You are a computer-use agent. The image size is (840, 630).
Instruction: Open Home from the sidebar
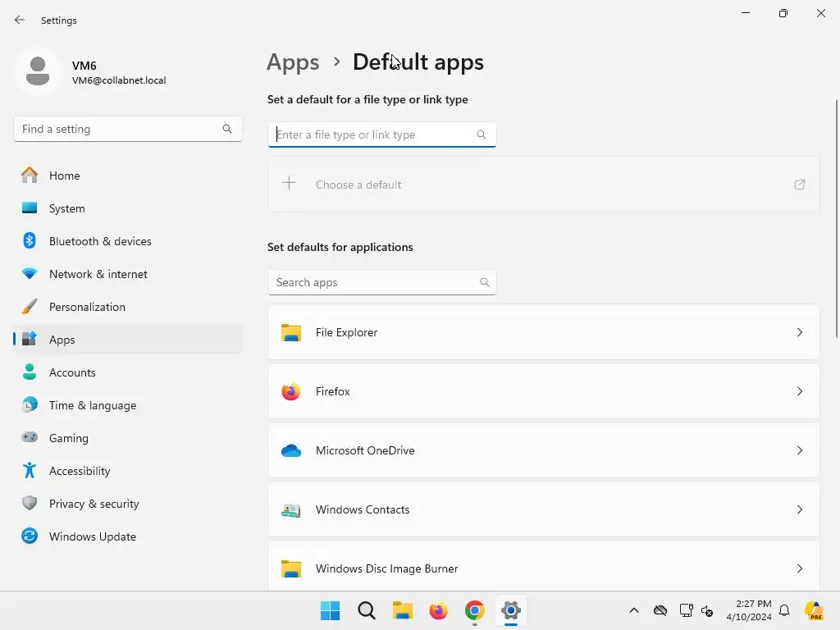[128, 176]
